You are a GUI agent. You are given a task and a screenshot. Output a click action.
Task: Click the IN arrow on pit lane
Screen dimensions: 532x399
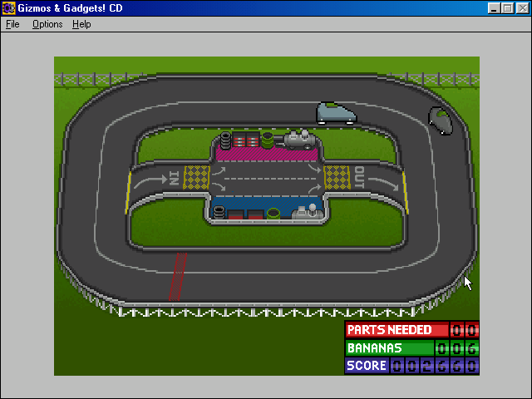coord(151,181)
